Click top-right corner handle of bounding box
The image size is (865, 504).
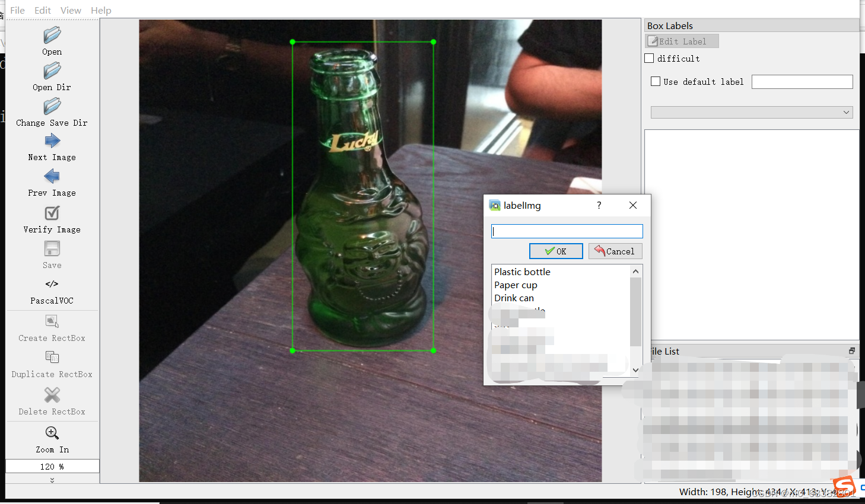click(x=434, y=42)
